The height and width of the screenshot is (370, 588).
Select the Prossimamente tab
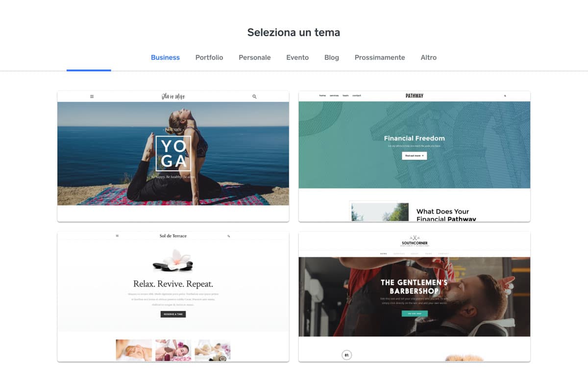point(380,57)
